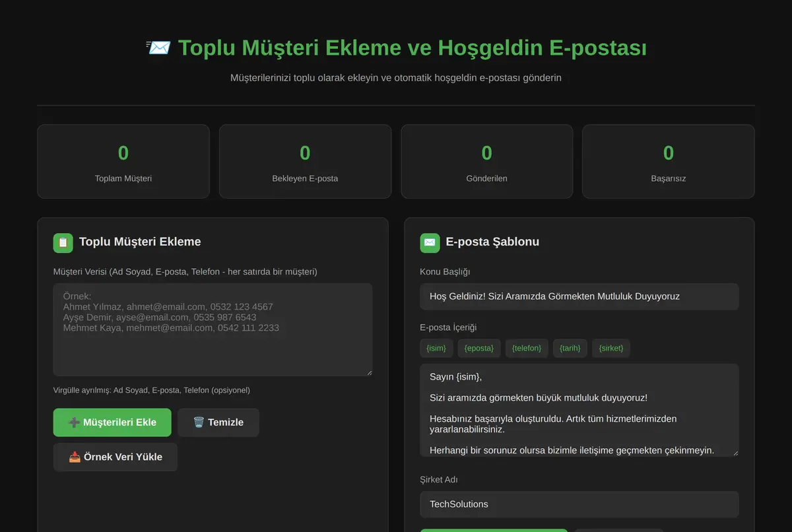Focus the Müşteri Verisi textarea
Viewport: 792px width, 532px height.
(213, 329)
